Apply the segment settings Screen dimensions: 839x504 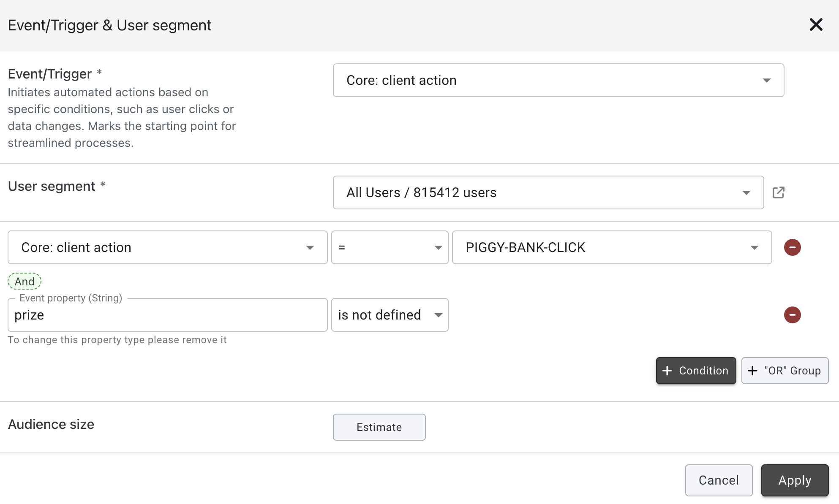pos(794,480)
